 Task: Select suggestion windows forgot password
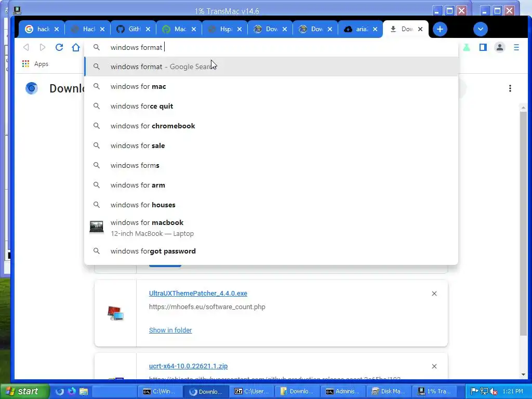point(271,251)
